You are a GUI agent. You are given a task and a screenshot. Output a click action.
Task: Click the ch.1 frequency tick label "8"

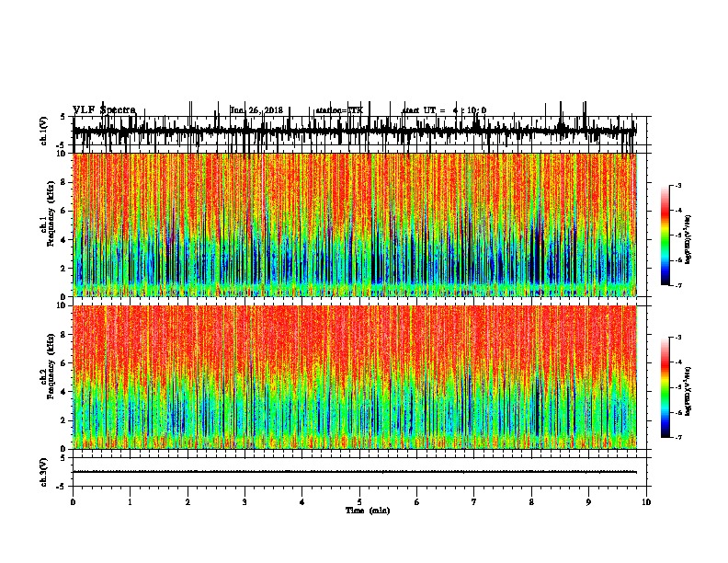pyautogui.click(x=64, y=182)
